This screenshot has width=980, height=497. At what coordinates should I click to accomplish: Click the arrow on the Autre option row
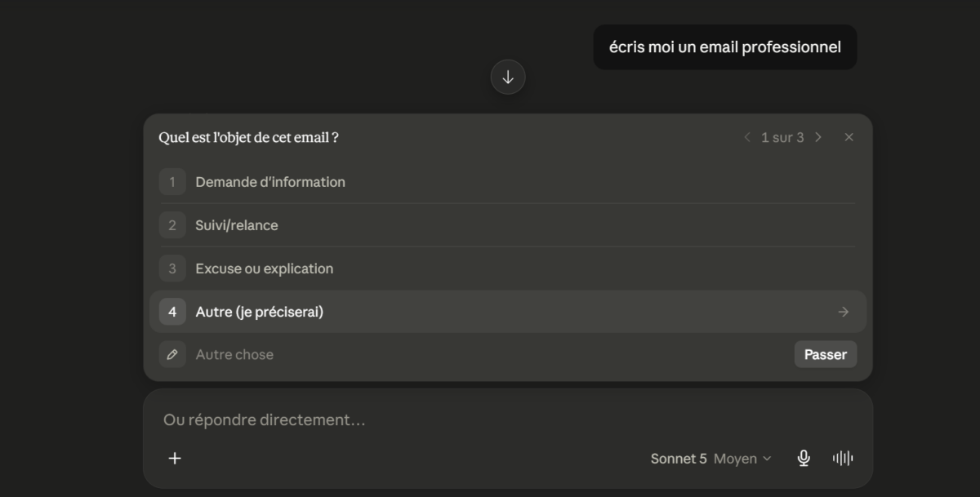point(843,312)
